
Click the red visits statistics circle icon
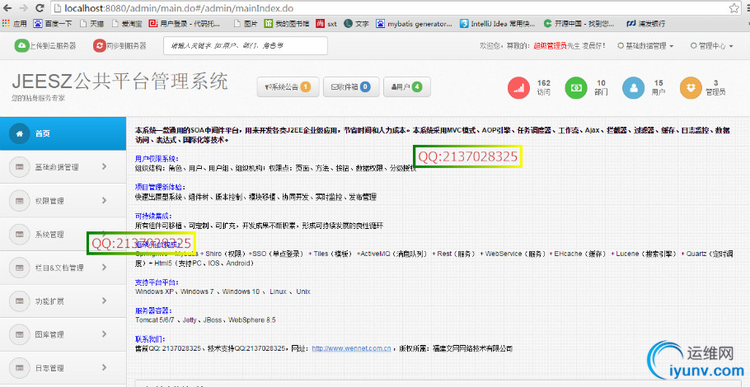click(518, 88)
